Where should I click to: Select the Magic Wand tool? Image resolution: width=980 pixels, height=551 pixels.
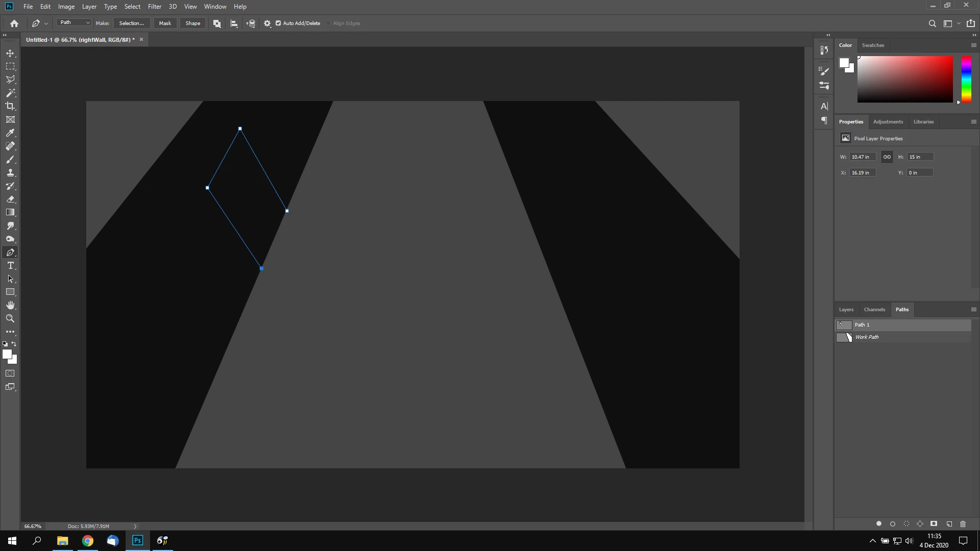click(10, 93)
